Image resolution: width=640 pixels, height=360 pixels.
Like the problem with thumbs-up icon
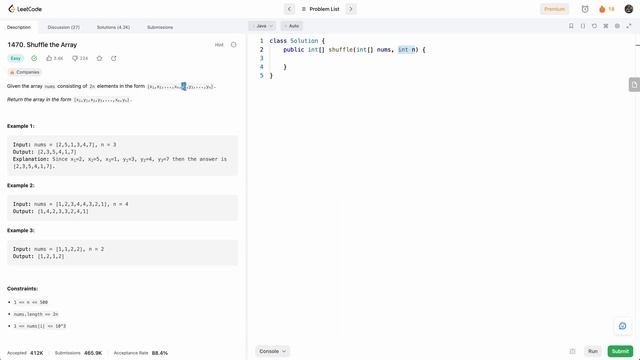(x=49, y=58)
